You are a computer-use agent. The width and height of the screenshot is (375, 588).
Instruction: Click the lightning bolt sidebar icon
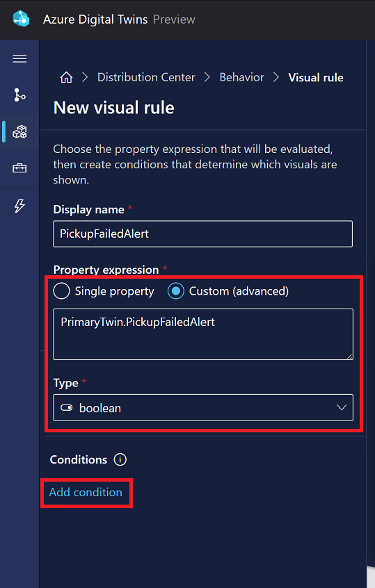[19, 206]
